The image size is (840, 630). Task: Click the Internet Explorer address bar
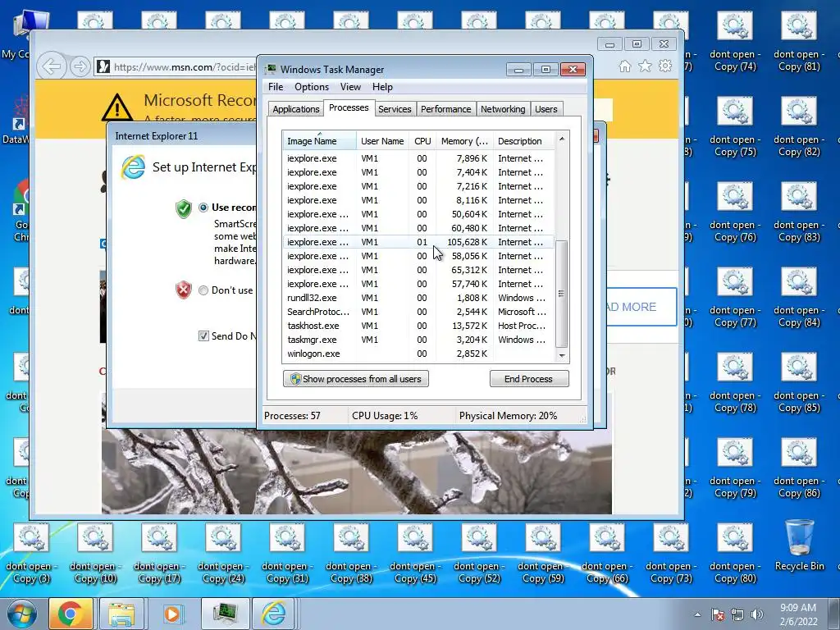coord(177,67)
